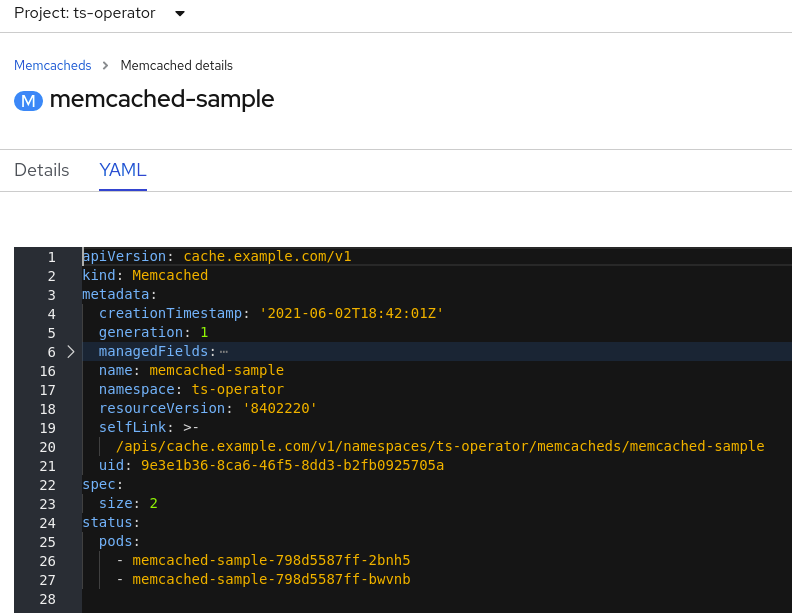Click line number 1 in gutter

pyautogui.click(x=51, y=257)
